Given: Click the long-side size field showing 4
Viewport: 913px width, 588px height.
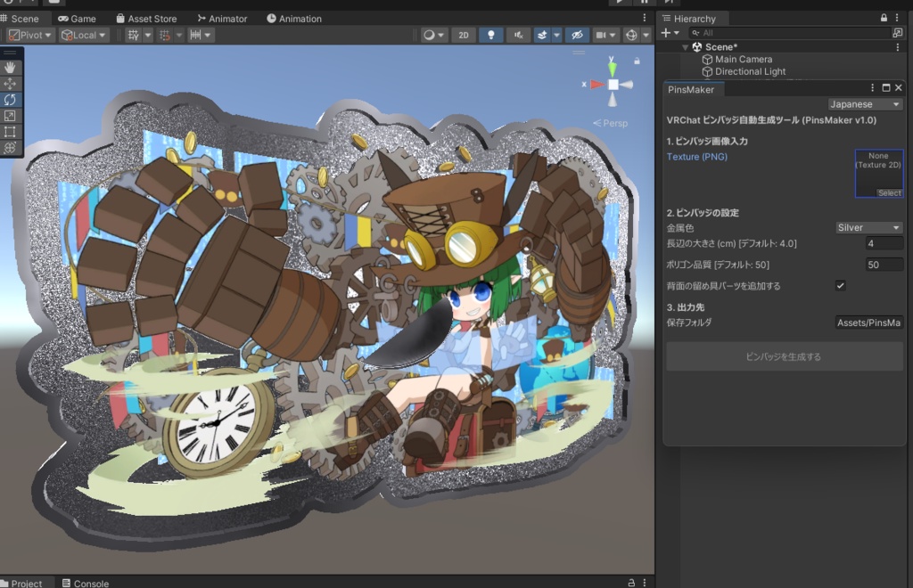Looking at the screenshot, I should click(884, 244).
